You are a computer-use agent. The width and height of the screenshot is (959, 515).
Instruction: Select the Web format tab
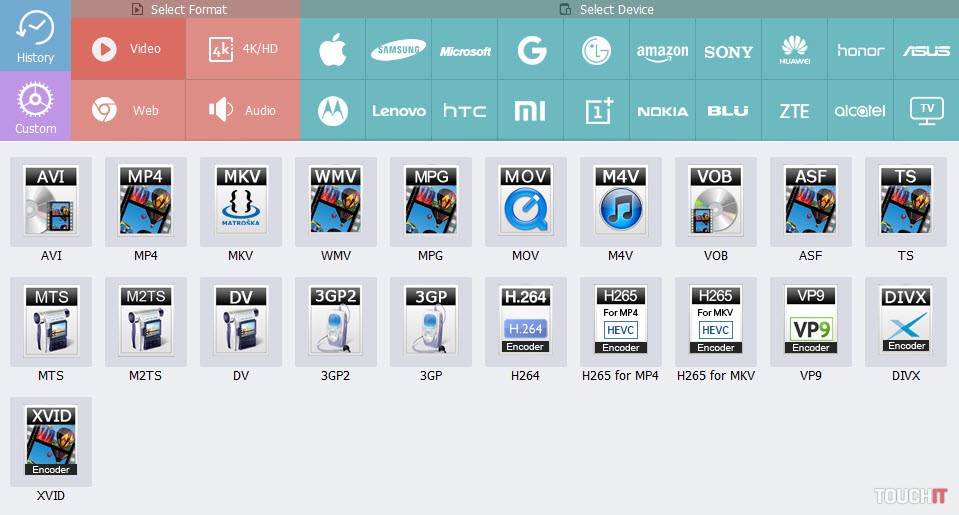click(128, 111)
